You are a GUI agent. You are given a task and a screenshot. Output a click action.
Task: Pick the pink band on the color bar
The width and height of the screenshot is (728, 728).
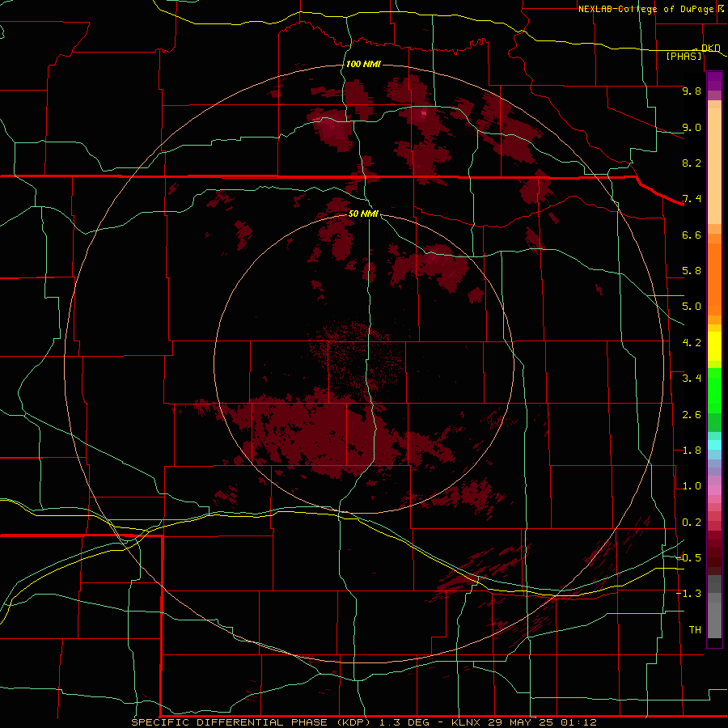(714, 490)
